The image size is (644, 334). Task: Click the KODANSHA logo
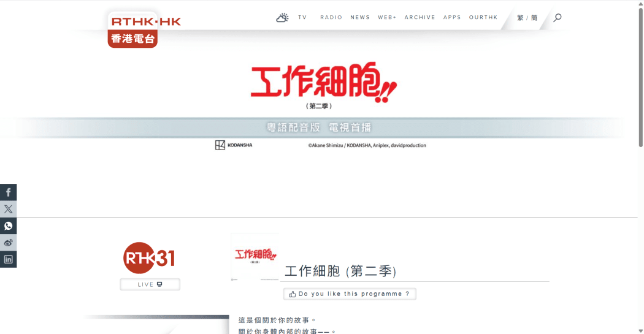pyautogui.click(x=234, y=145)
